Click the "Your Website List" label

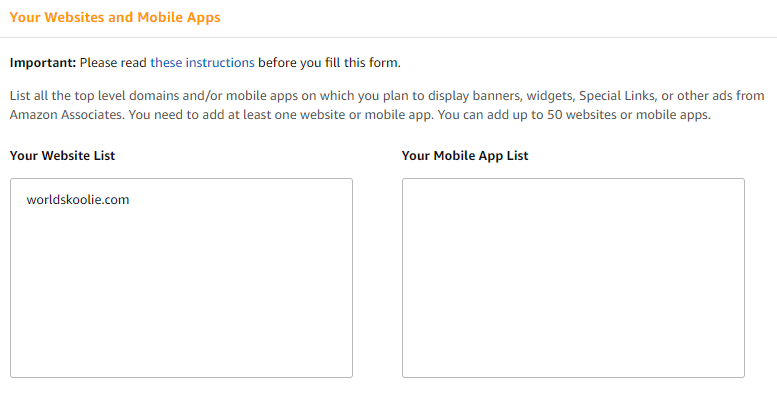[x=62, y=156]
